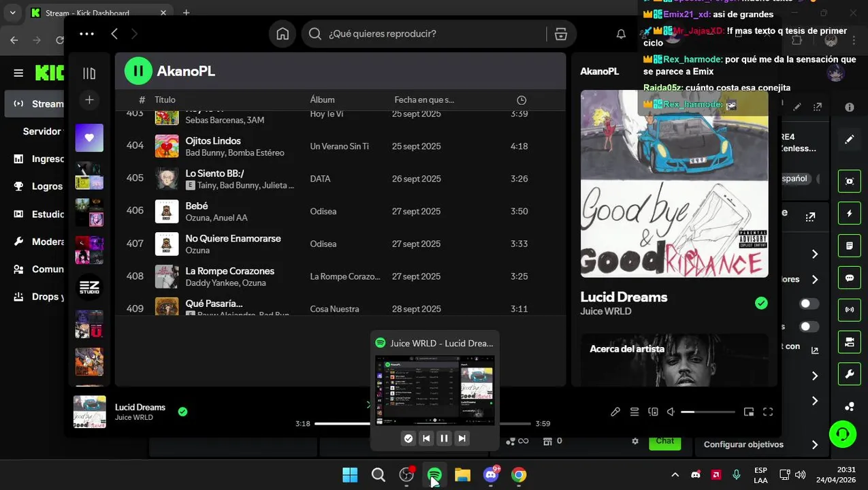This screenshot has width=868, height=490.
Task: Click the Spotify three-dots menu
Action: tap(86, 33)
